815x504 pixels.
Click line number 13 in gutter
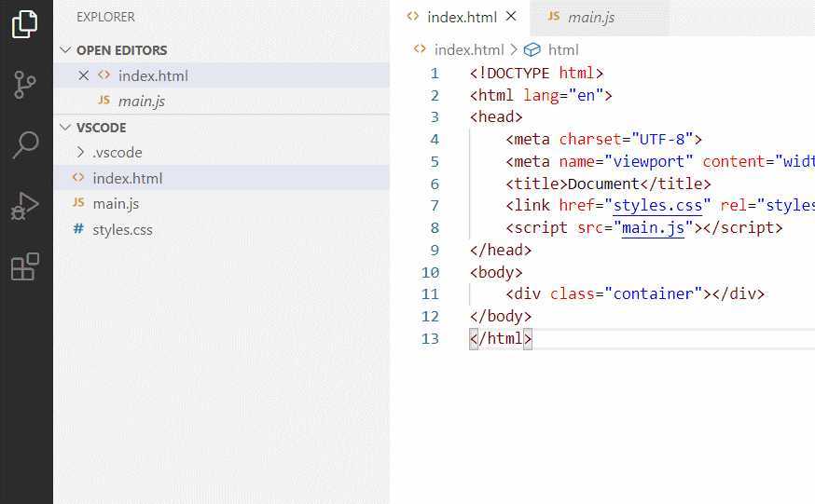pyautogui.click(x=430, y=339)
